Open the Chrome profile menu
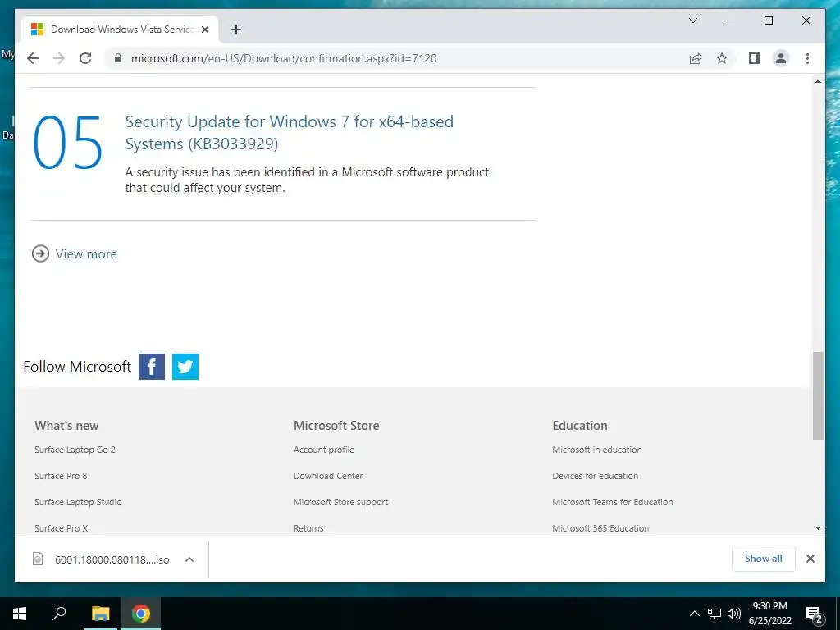Viewport: 840px width, 630px height. tap(781, 58)
